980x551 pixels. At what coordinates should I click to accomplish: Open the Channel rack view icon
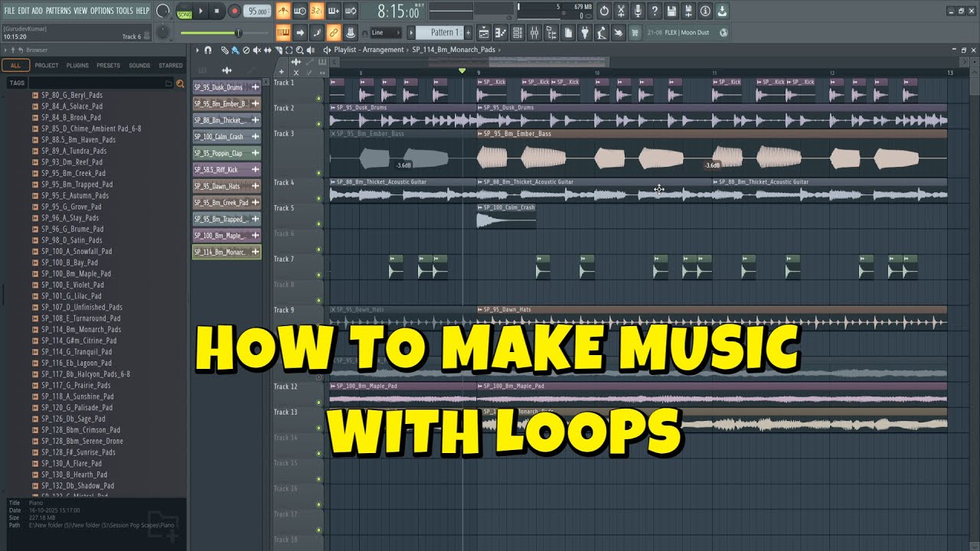518,33
